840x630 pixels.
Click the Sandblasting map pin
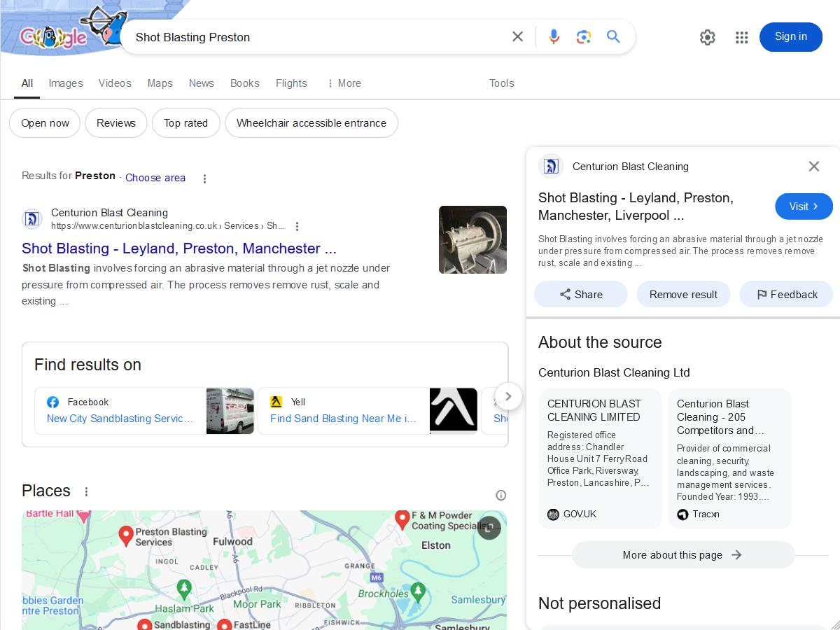pyautogui.click(x=144, y=624)
